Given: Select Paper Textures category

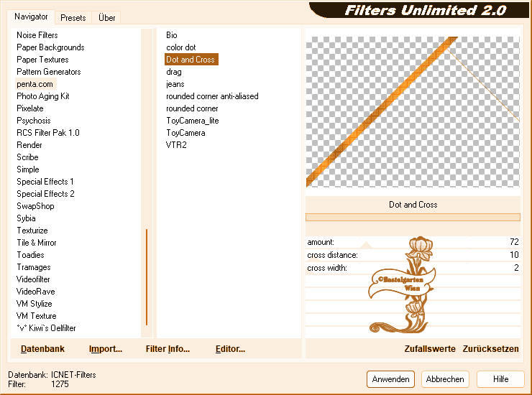Looking at the screenshot, I should click(x=42, y=60).
